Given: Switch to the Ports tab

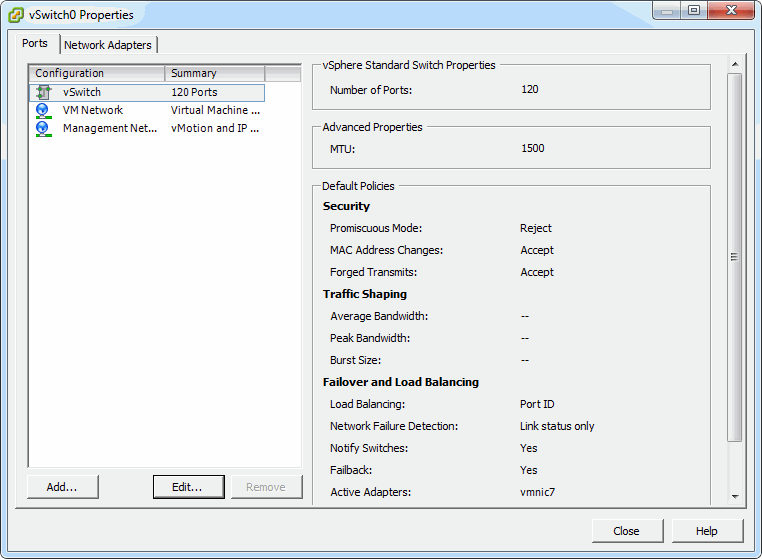Looking at the screenshot, I should 35,43.
